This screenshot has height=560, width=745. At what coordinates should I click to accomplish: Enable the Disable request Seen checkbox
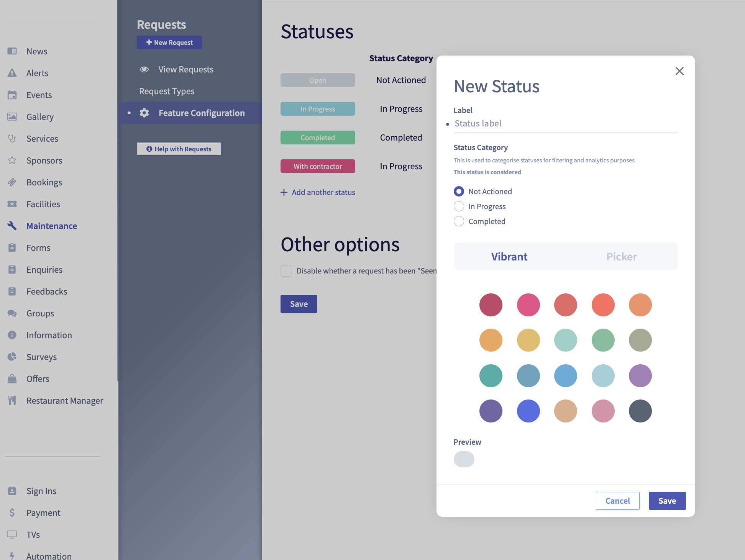click(x=286, y=271)
